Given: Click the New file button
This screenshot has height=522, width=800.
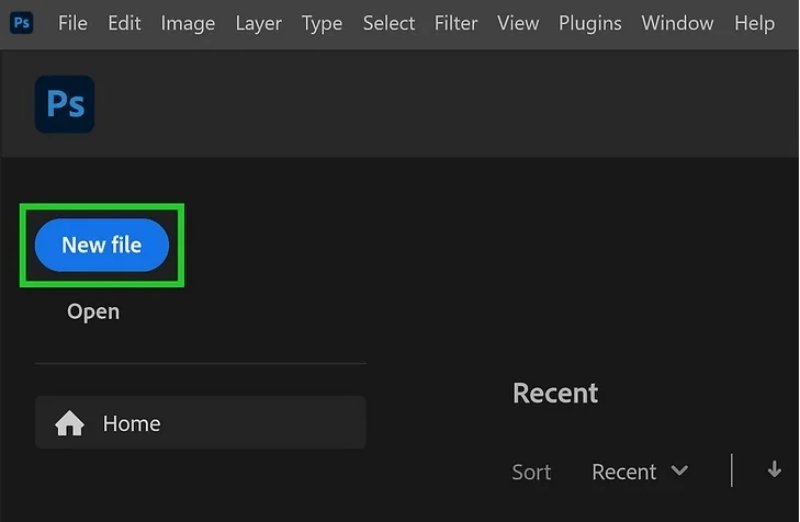Looking at the screenshot, I should (102, 245).
